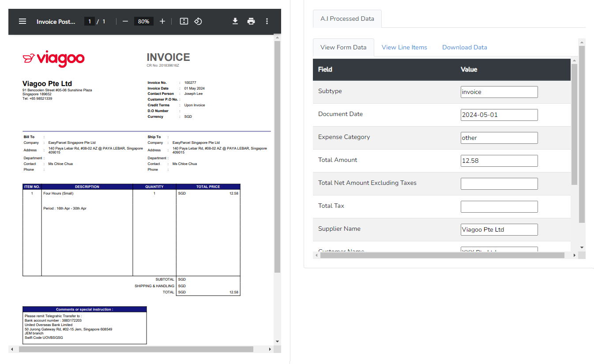The height and width of the screenshot is (364, 594).
Task: Open the Download Data tab
Action: tap(464, 47)
